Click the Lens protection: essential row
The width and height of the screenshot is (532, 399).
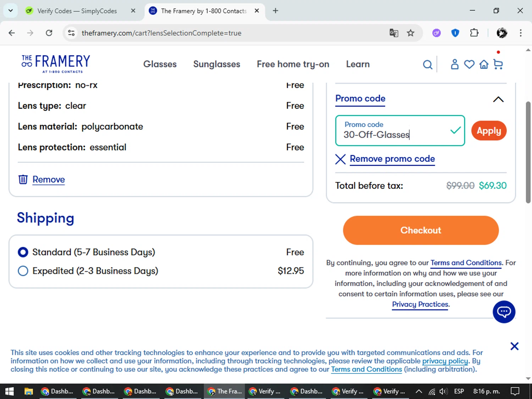(161, 147)
